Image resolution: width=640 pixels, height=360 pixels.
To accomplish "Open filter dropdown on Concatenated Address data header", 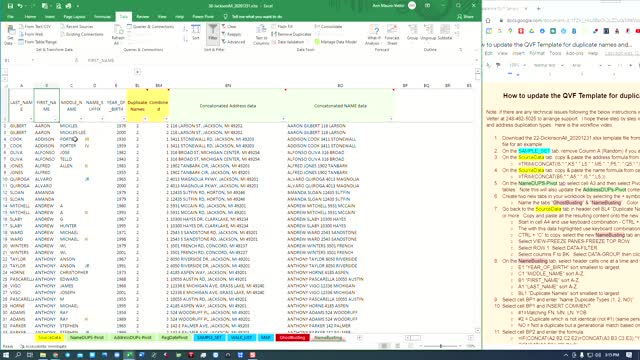I will (x=283, y=119).
